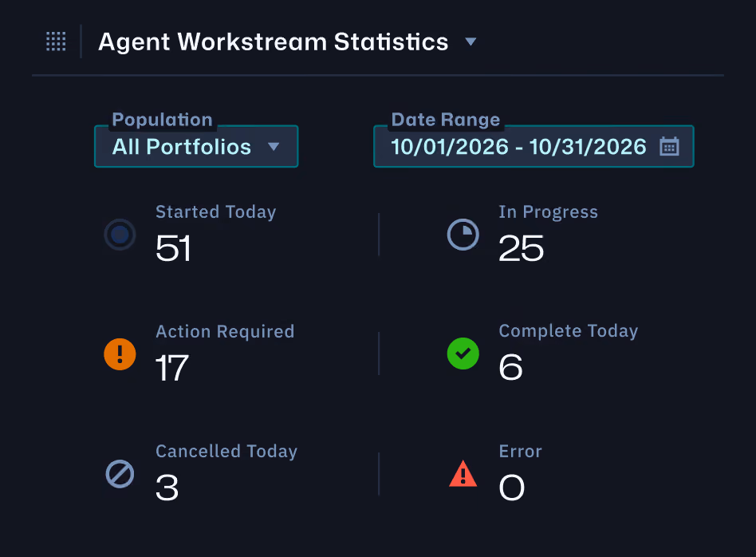Click the Date Range input field

[534, 146]
